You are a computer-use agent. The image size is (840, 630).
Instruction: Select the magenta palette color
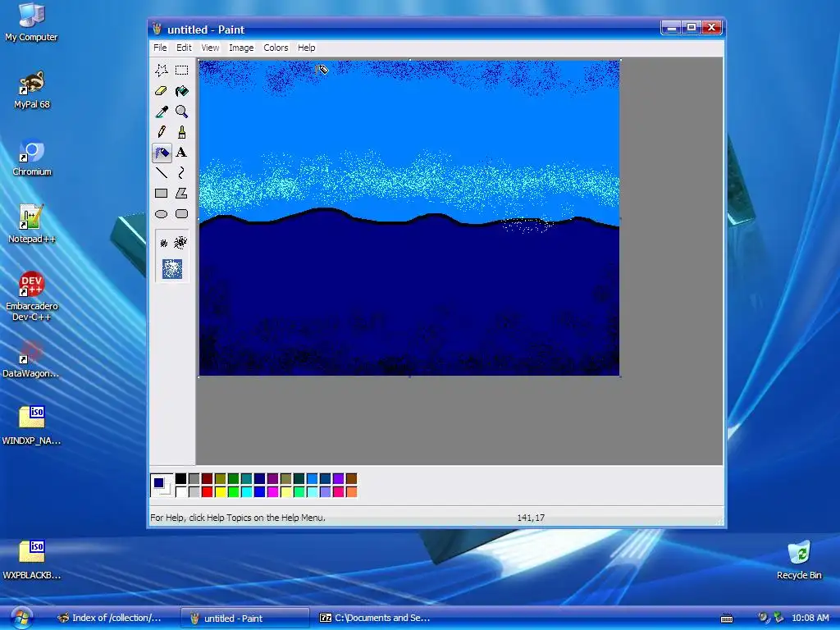272,492
